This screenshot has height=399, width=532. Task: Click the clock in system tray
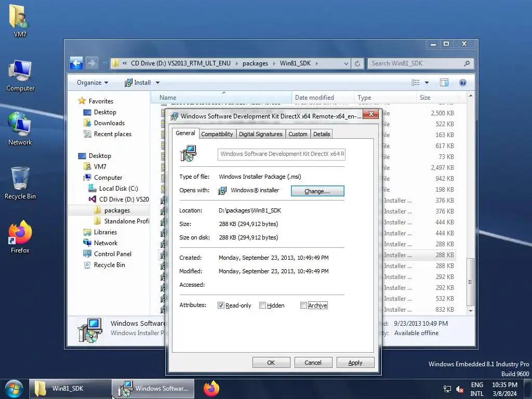click(504, 389)
